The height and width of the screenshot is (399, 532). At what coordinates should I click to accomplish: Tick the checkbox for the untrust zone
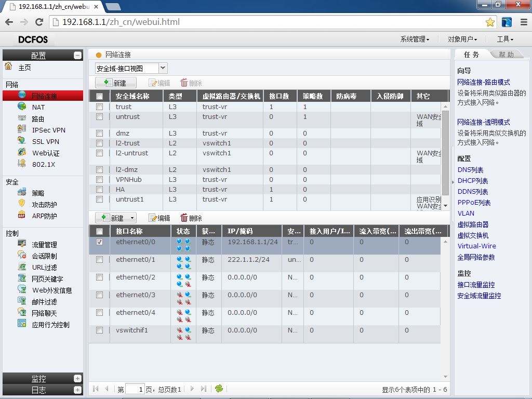click(99, 117)
